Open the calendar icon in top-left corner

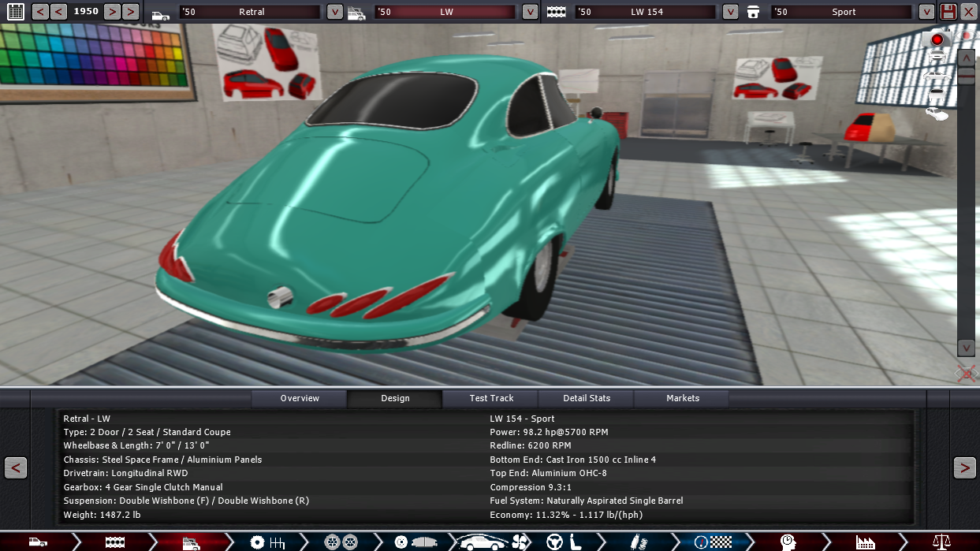(x=15, y=12)
